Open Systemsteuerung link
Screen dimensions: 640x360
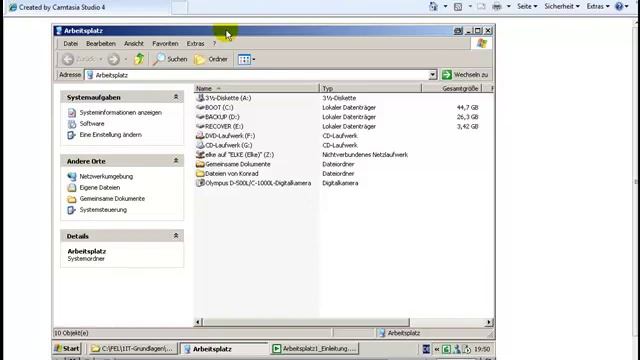tap(103, 209)
